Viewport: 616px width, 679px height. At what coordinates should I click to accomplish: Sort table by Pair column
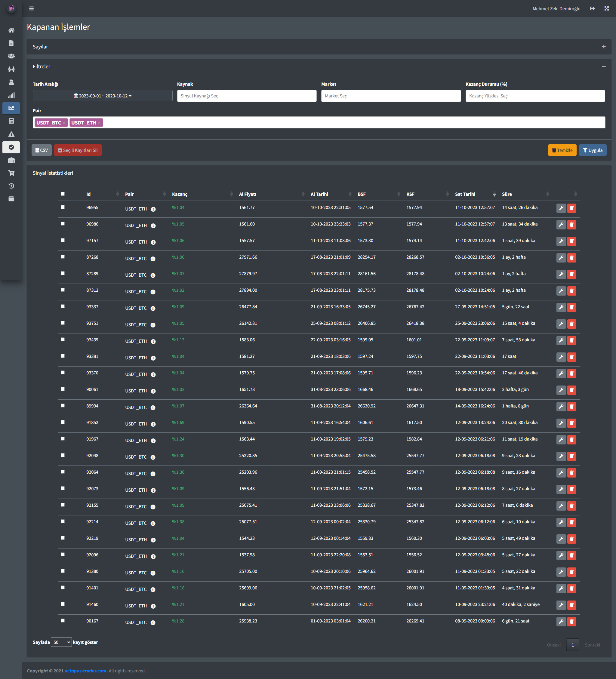pos(145,194)
